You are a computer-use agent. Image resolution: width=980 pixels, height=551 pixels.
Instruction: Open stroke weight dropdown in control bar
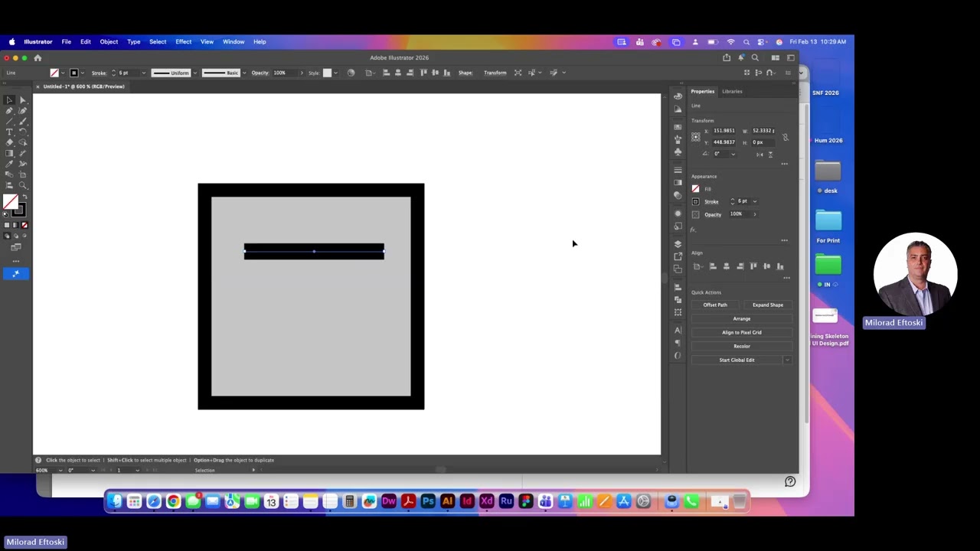click(x=143, y=73)
